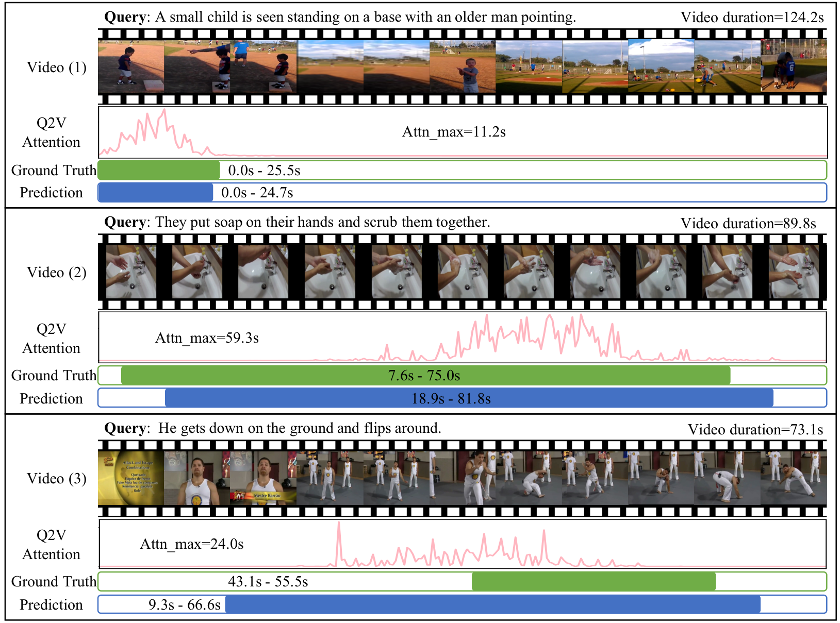840x623 pixels.
Task: Click the "18.9s - 81.8s" time range
Action: point(451,399)
